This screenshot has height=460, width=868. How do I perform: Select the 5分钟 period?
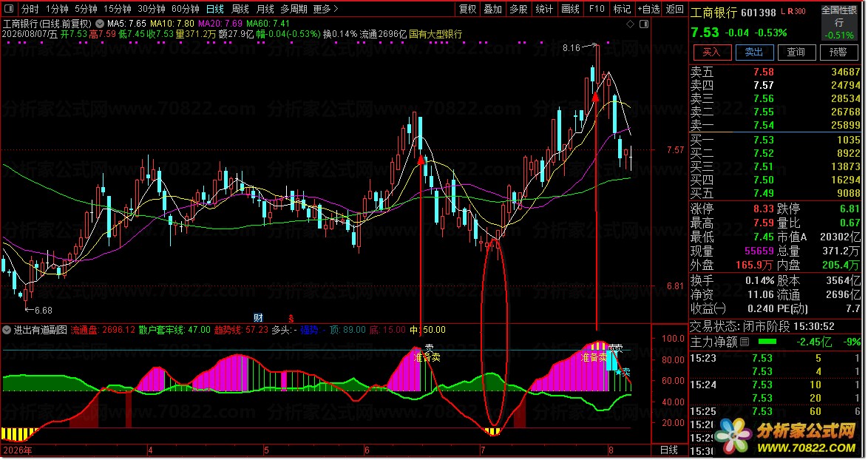86,9
